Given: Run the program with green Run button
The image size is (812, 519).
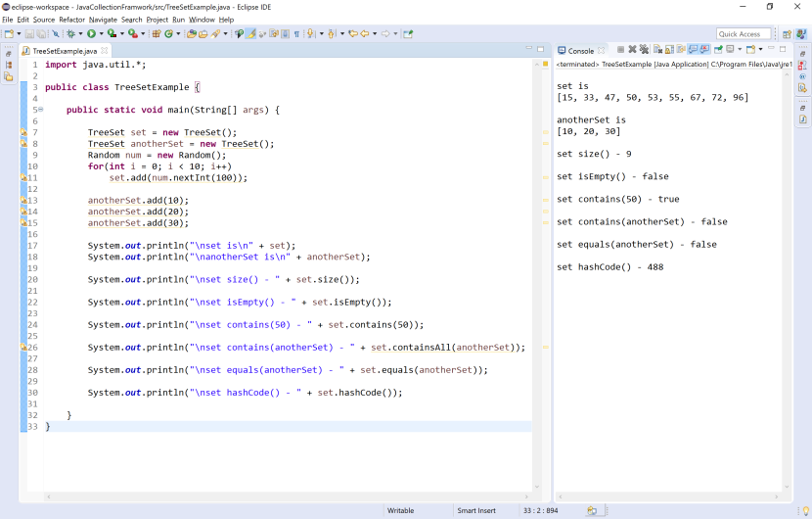Looking at the screenshot, I should (91, 33).
